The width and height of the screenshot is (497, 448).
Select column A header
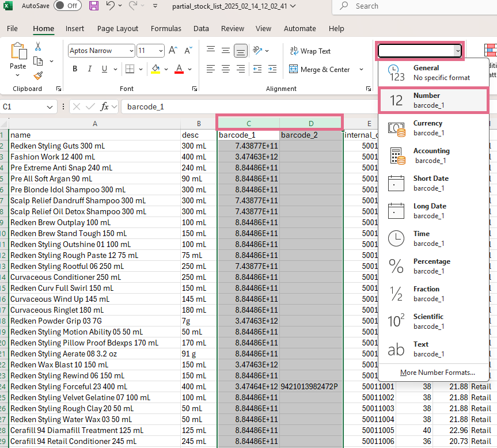(x=95, y=124)
